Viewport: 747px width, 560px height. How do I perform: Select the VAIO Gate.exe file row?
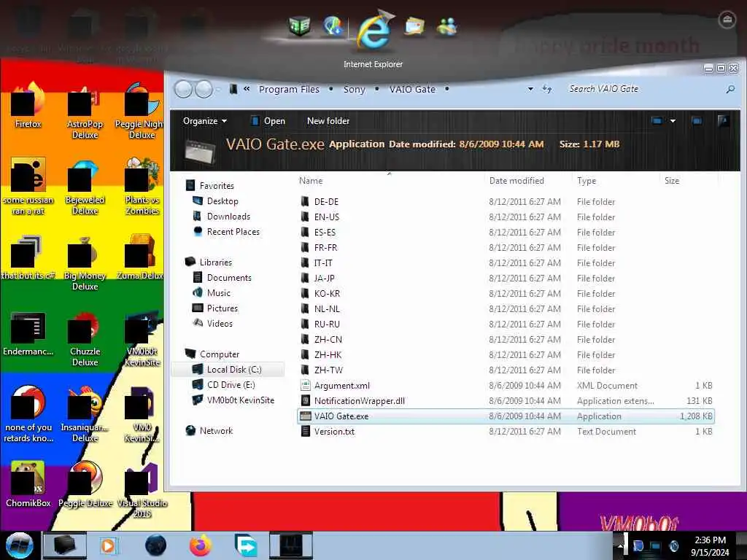(x=506, y=416)
